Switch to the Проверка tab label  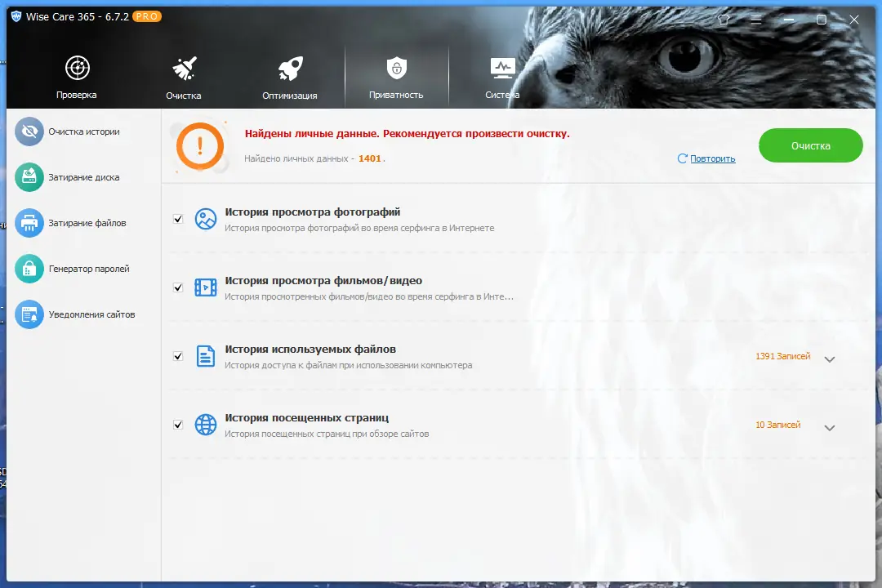coord(77,95)
